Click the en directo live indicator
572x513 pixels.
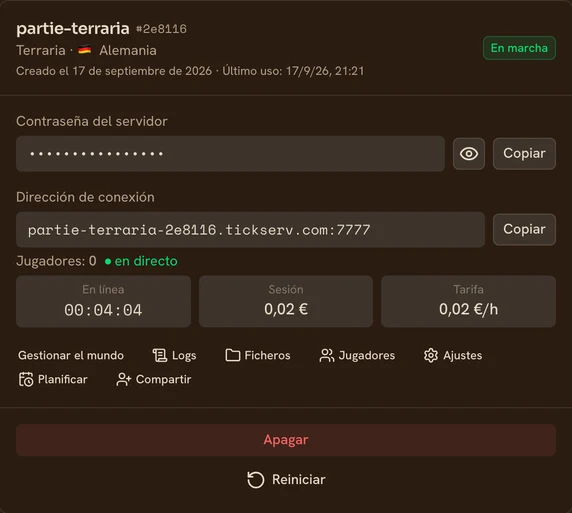click(141, 261)
